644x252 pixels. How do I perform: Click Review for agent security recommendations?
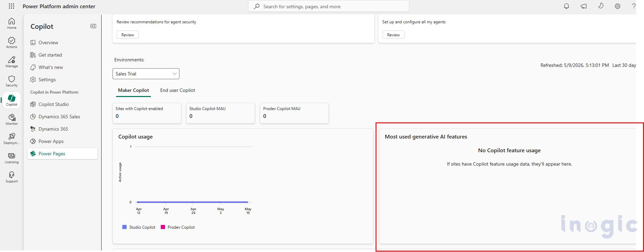click(128, 35)
